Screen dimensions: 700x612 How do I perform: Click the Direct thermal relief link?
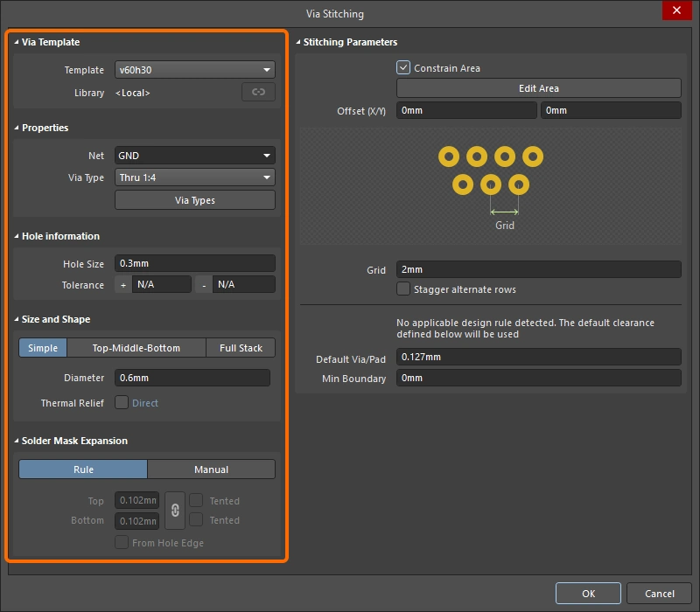click(145, 403)
